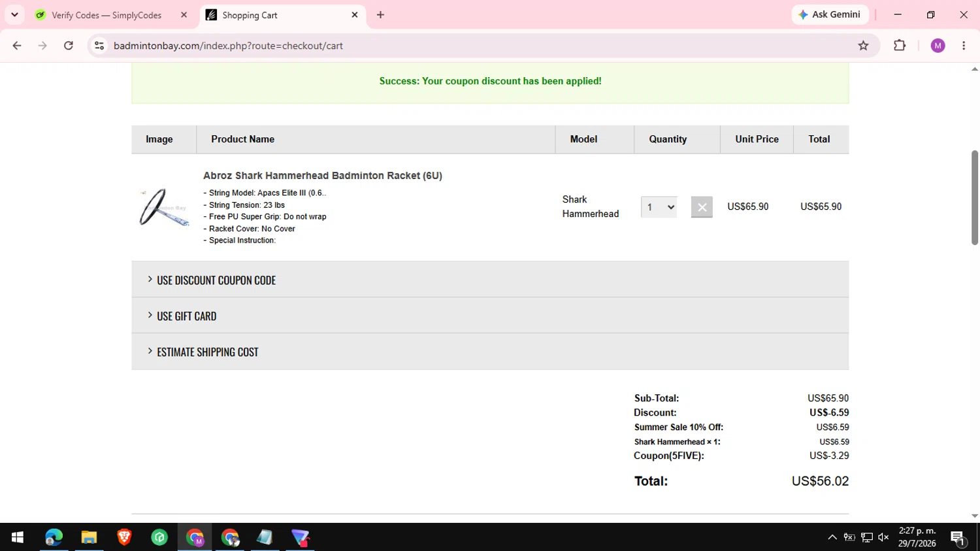Expand the Use Gift Card section
This screenshot has height=551, width=980.
click(x=490, y=316)
